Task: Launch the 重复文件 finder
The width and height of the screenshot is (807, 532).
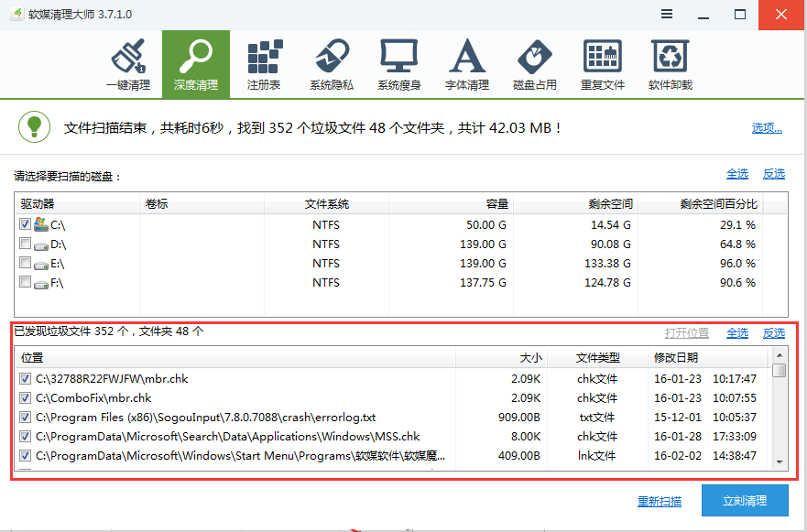Action: pos(602,62)
